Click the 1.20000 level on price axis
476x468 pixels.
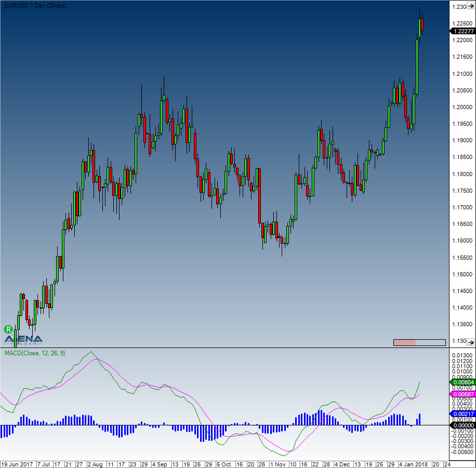point(460,107)
